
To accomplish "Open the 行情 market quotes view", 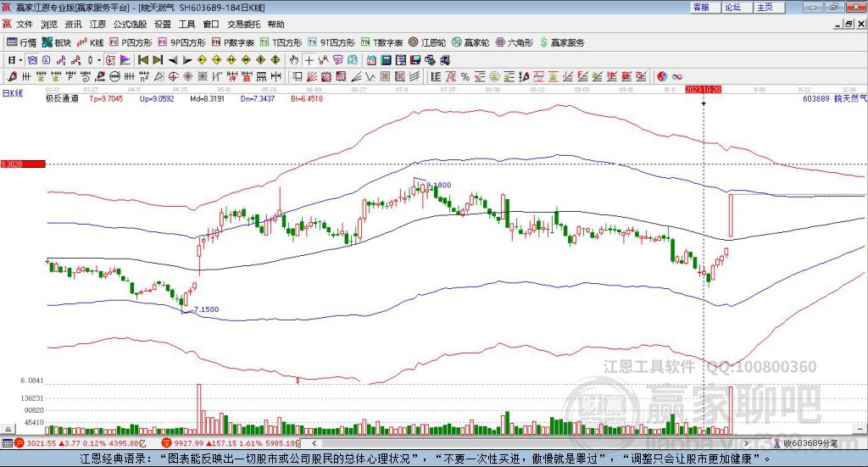I will 21,42.
